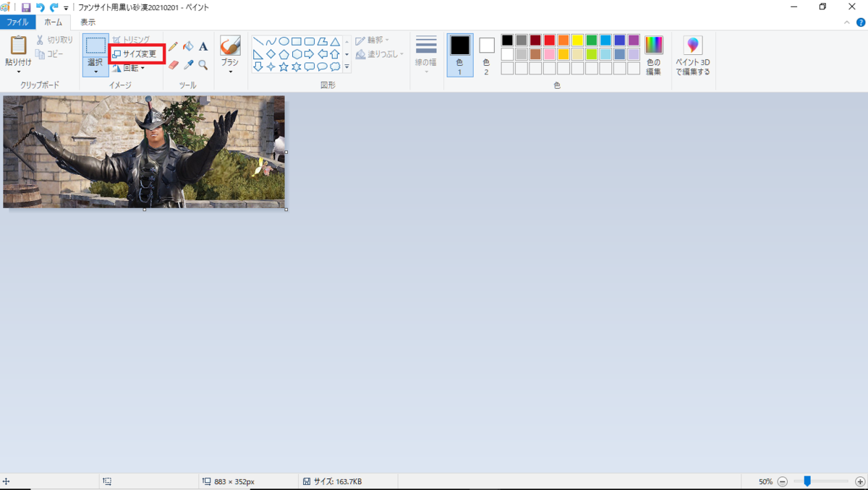Switch to the ホーム (Home) tab
This screenshot has width=868, height=490.
pos(53,22)
